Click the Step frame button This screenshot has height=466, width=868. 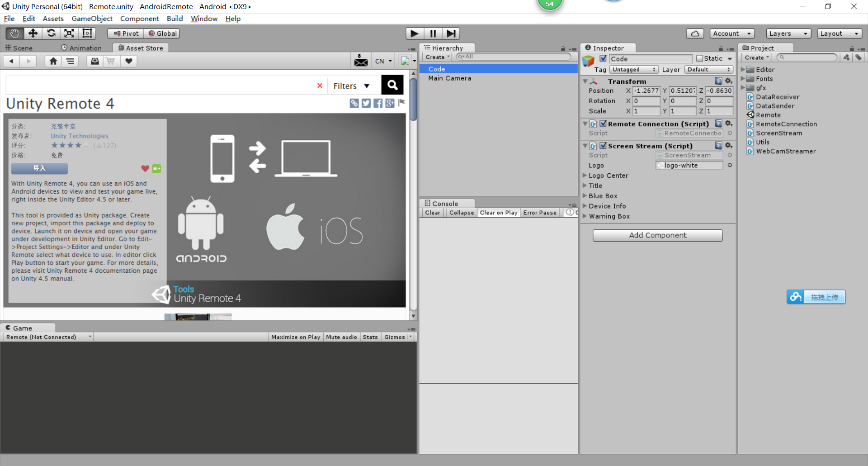tap(451, 33)
